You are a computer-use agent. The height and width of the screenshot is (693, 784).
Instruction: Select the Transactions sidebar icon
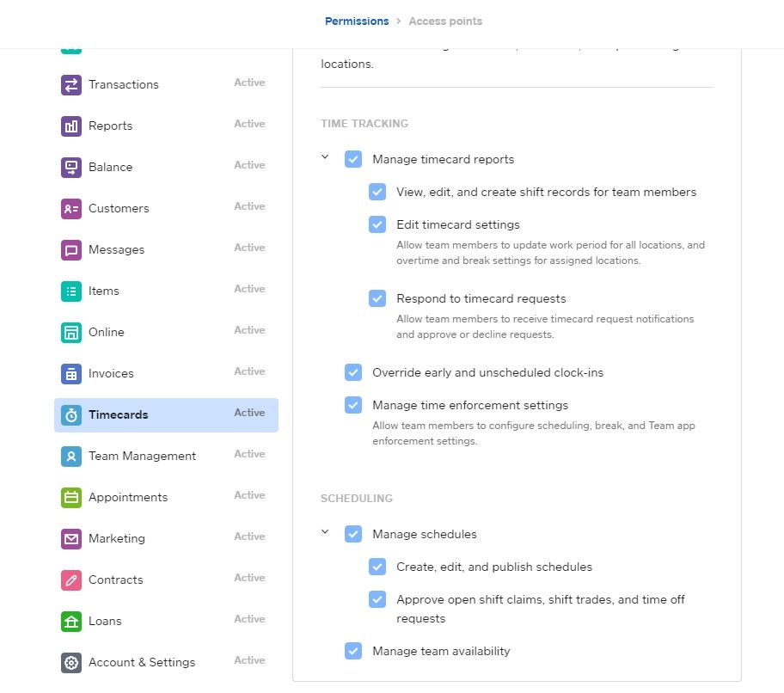point(70,84)
